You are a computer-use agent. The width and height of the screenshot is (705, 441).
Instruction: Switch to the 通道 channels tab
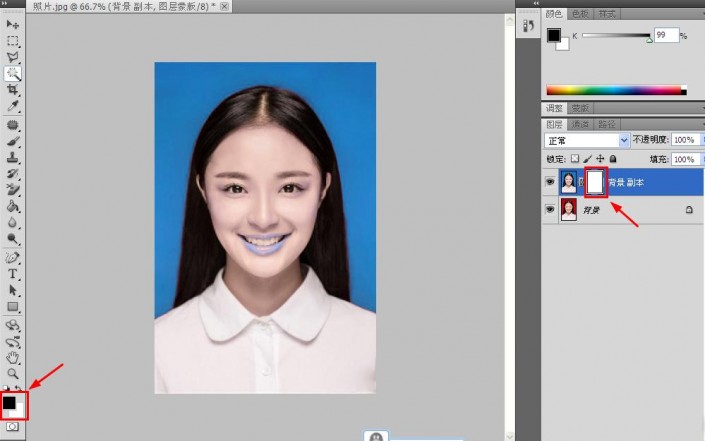[580, 125]
